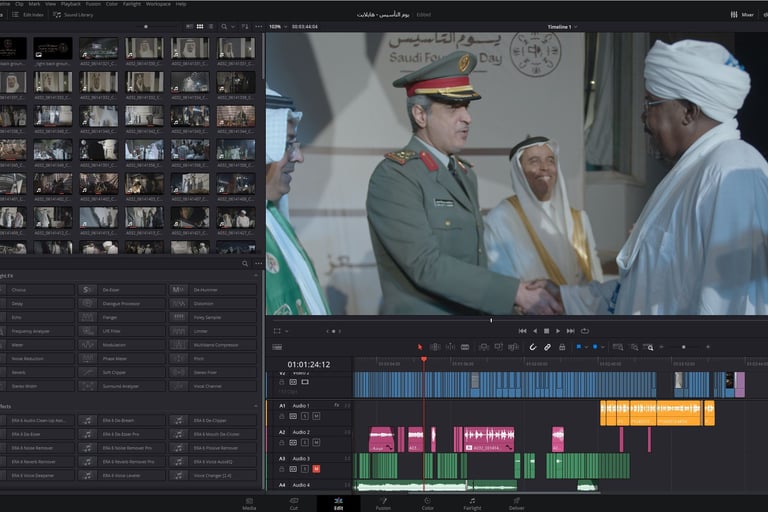Switch media pool to list view
This screenshot has width=768, height=512.
[211, 26]
